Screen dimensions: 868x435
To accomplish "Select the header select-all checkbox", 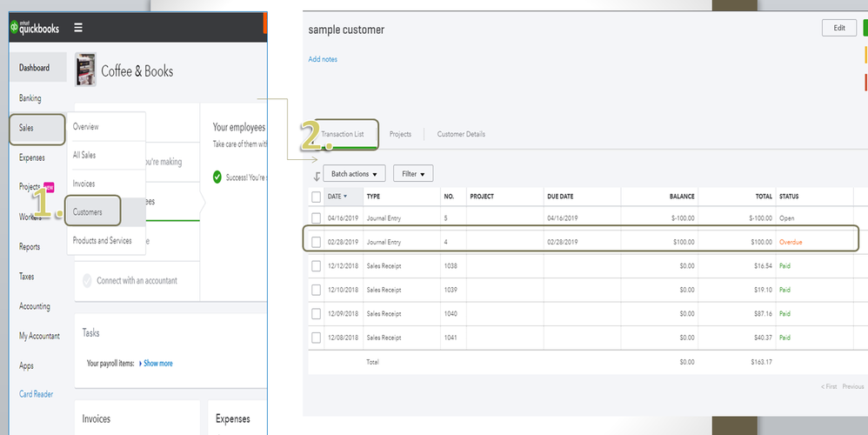I will [316, 197].
